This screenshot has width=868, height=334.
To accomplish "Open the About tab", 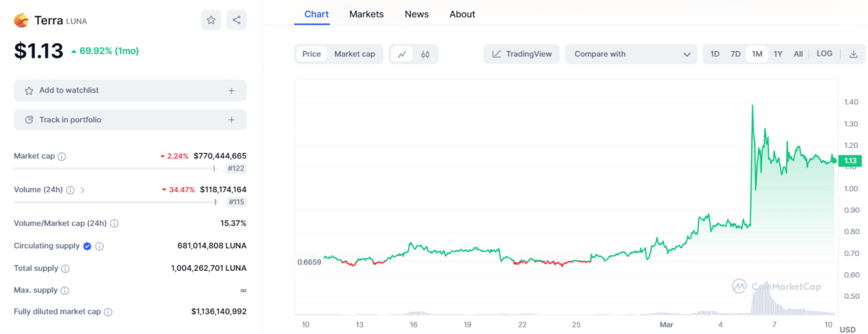I will click(462, 14).
